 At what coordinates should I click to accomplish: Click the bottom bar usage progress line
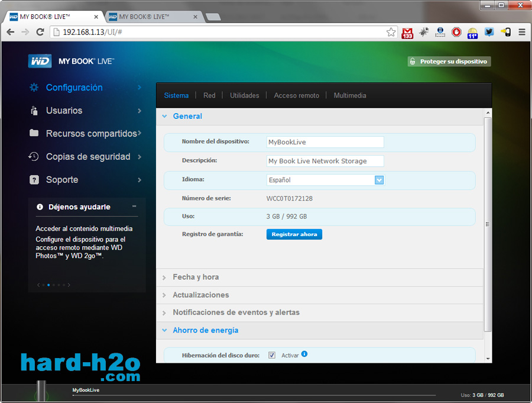coord(254,395)
